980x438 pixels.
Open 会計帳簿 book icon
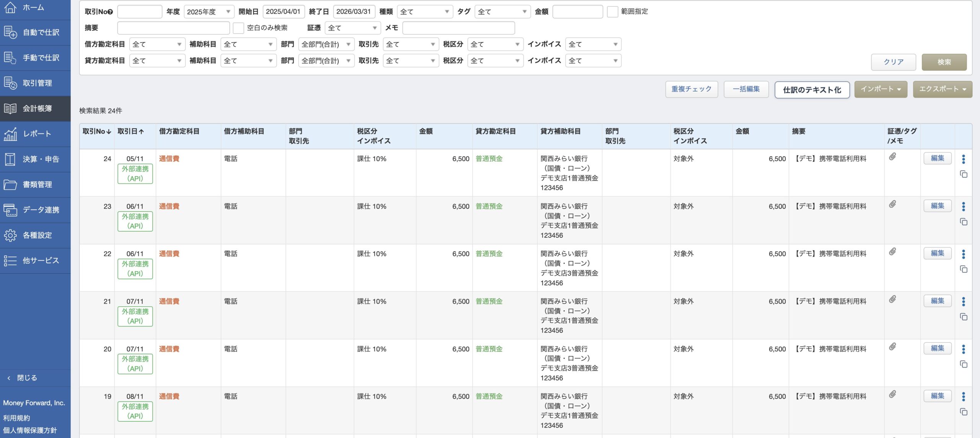(10, 108)
